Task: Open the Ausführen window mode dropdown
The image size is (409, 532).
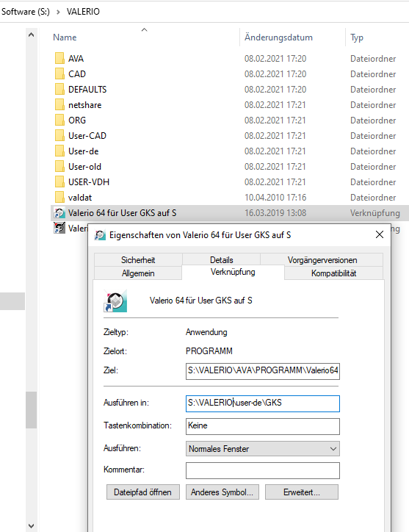Action: [262, 448]
